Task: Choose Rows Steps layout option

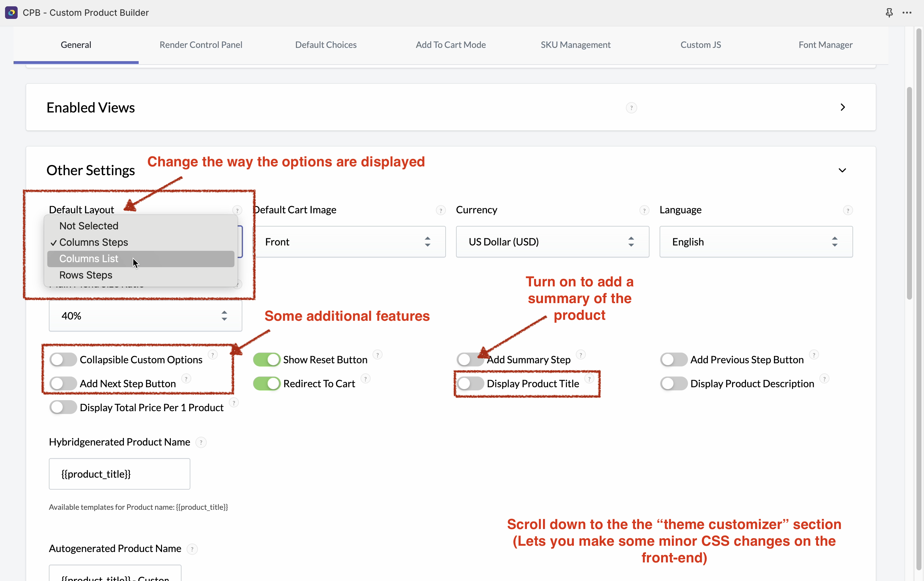Action: point(86,275)
